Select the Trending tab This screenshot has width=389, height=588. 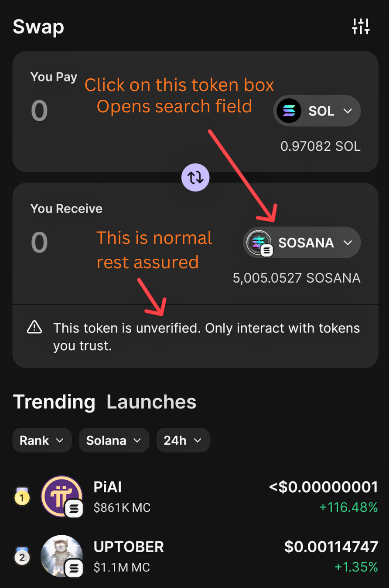(54, 402)
